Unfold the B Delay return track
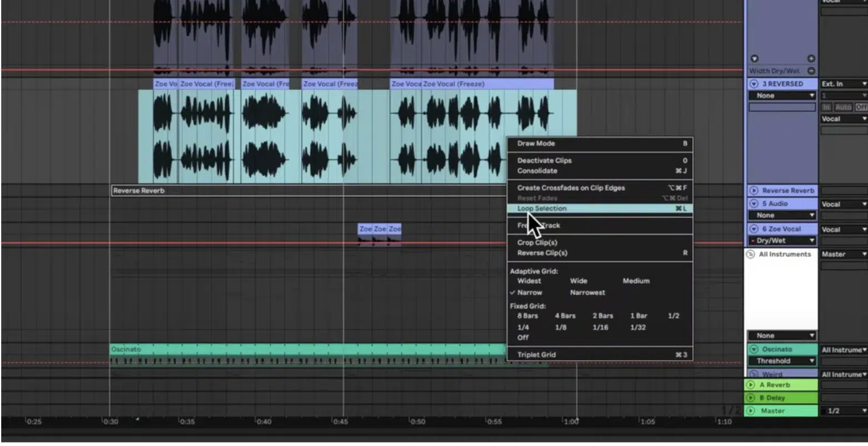 751,398
